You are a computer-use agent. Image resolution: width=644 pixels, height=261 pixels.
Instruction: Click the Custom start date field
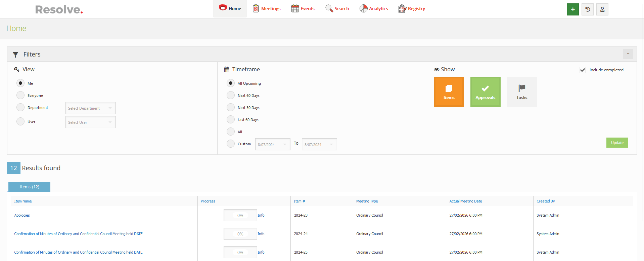272,145
